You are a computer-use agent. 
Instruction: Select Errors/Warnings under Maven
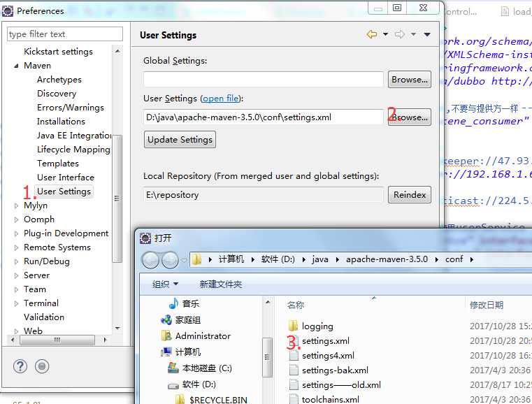pos(71,108)
